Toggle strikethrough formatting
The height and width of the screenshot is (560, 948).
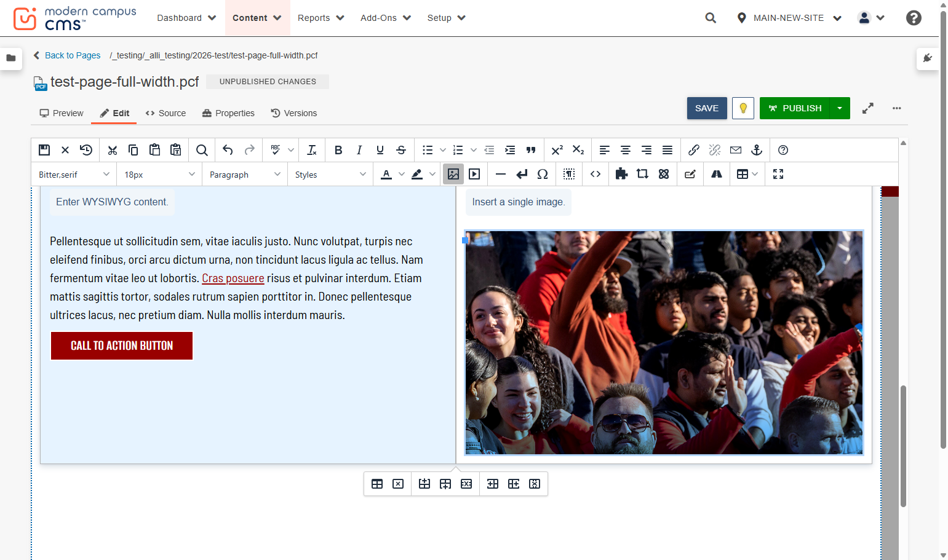tap(401, 150)
